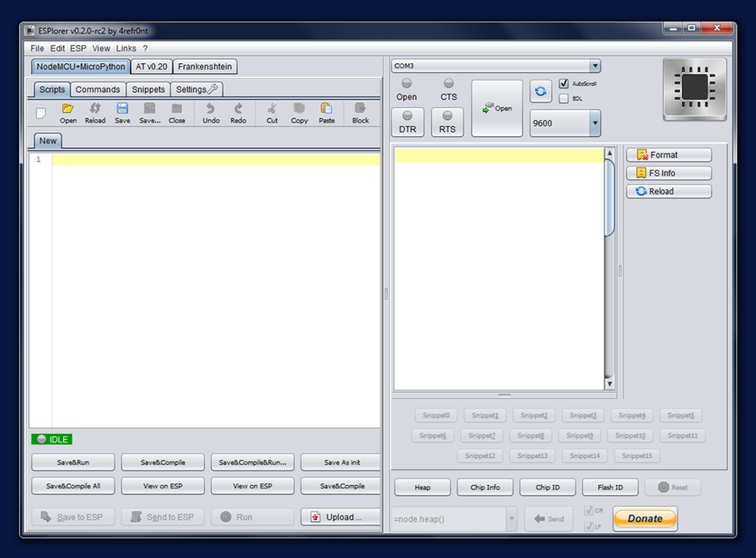
Task: Click the Cut scissors icon
Action: coord(272,109)
